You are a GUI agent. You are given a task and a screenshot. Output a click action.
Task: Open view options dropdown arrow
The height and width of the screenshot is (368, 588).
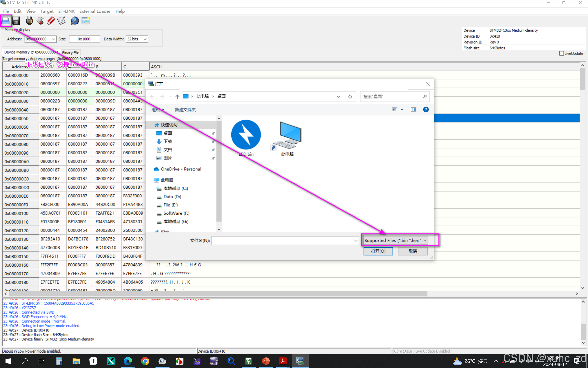402,109
